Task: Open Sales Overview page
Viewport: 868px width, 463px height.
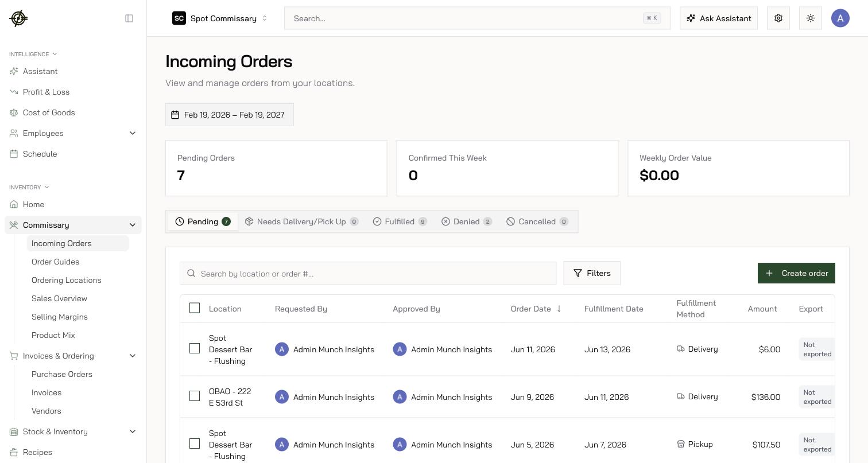Action: [59, 298]
